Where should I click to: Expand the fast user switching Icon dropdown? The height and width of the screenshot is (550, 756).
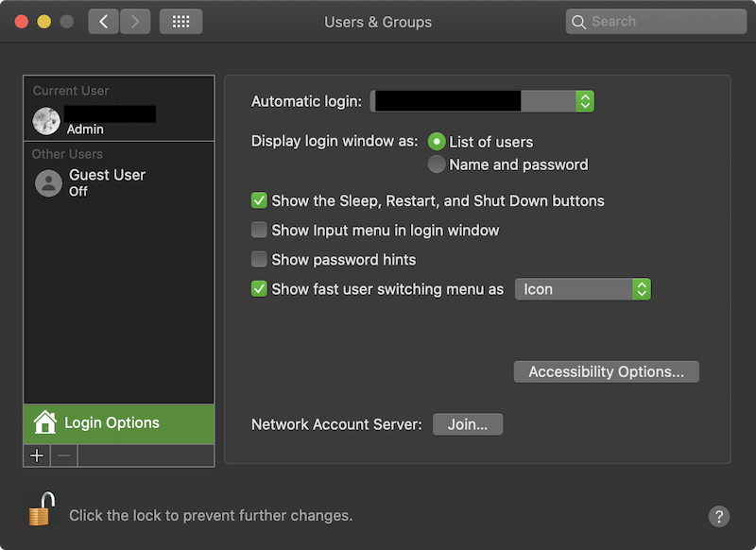(583, 289)
